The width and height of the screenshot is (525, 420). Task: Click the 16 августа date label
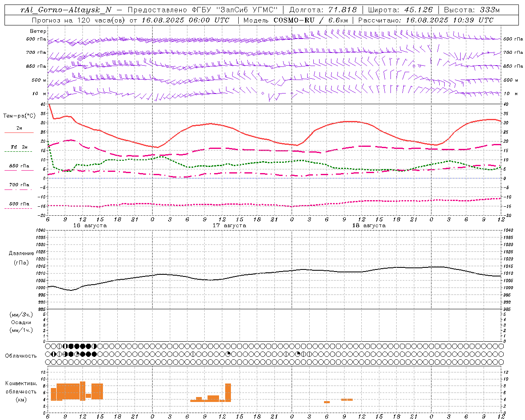click(90, 226)
